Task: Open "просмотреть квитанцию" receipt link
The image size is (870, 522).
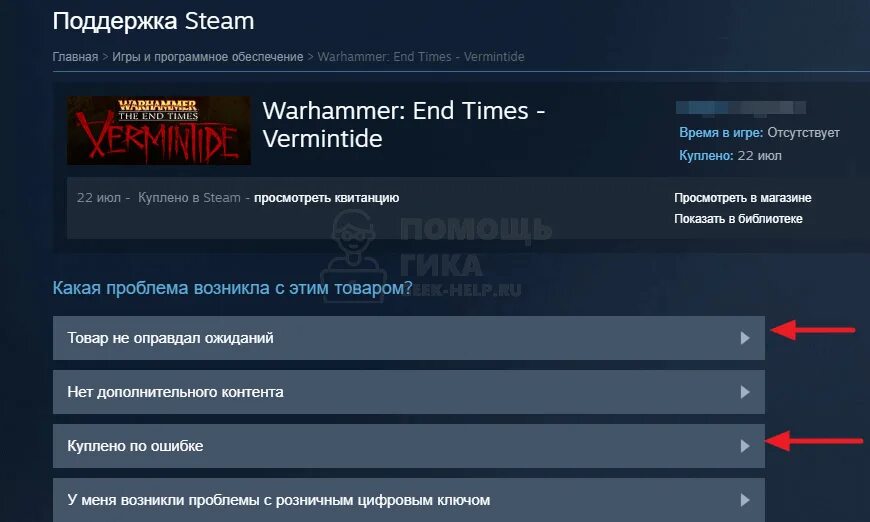Action: 326,197
